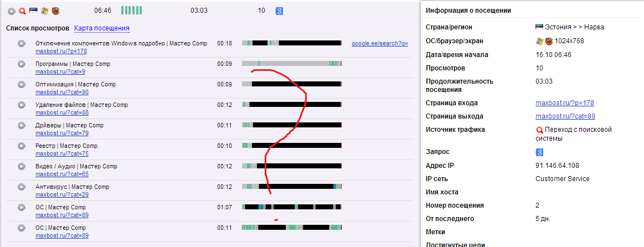Click the IP address 91.146.64.108
This screenshot has height=247, width=644.
(557, 166)
